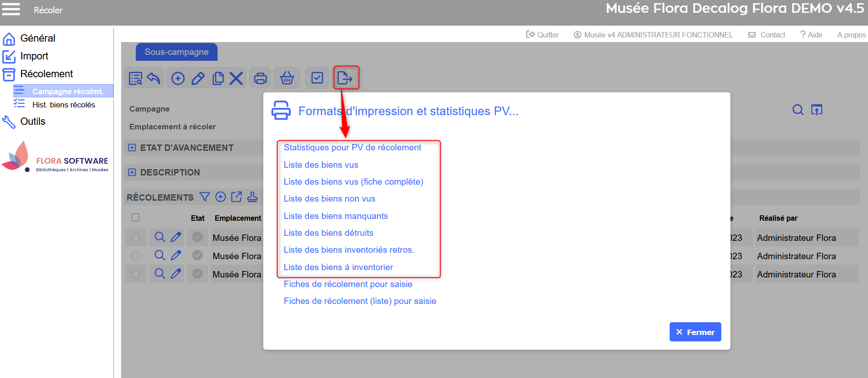The image size is (868, 378).
Task: Expand the DESCRIPTION section
Action: coord(132,172)
